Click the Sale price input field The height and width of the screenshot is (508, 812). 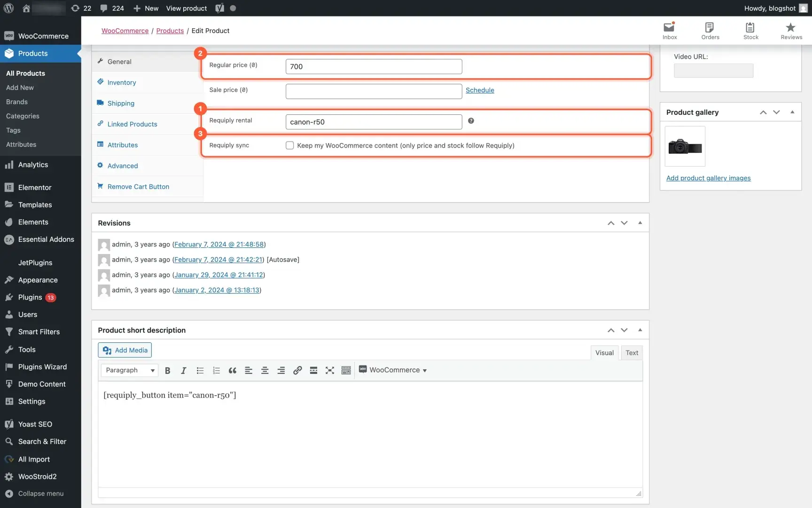pyautogui.click(x=374, y=91)
